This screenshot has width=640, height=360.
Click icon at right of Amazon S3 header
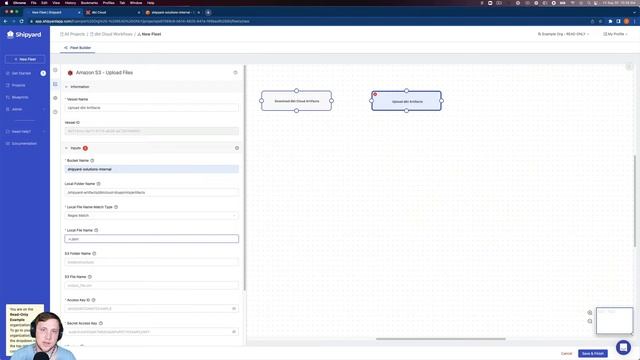coord(236,73)
